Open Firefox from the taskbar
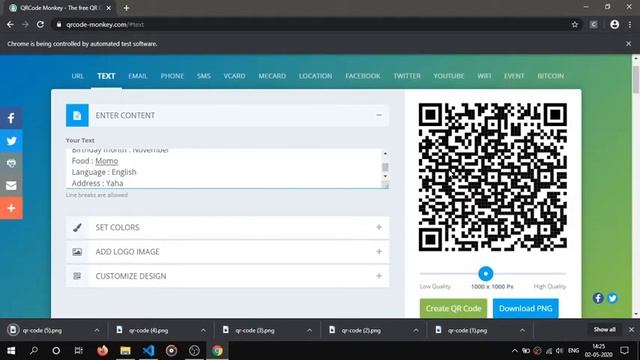Image resolution: width=640 pixels, height=360 pixels. [102, 350]
